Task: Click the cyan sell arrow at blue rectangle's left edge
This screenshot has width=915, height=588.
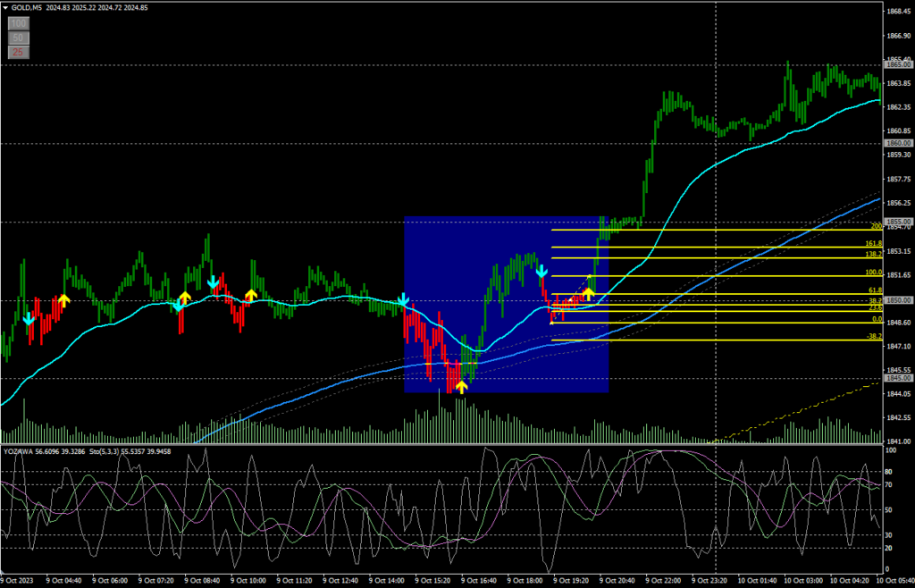Action: coord(403,299)
